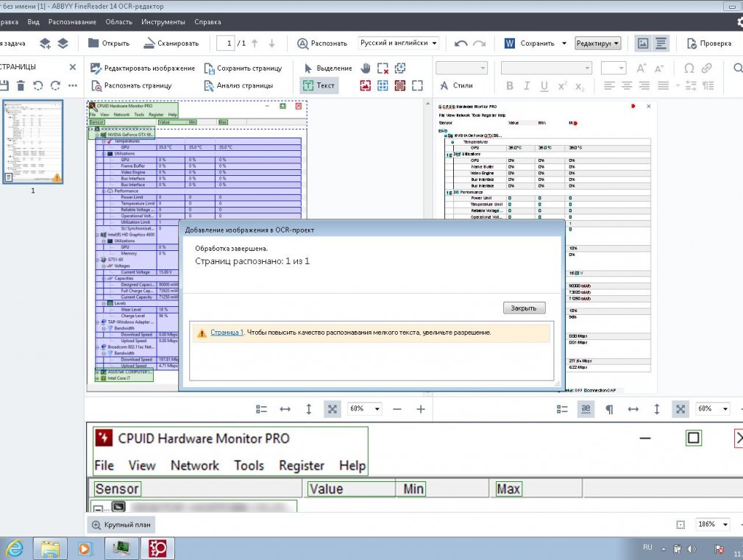The width and height of the screenshot is (743, 560).
Task: Toggle superscript formatting
Action: click(562, 86)
